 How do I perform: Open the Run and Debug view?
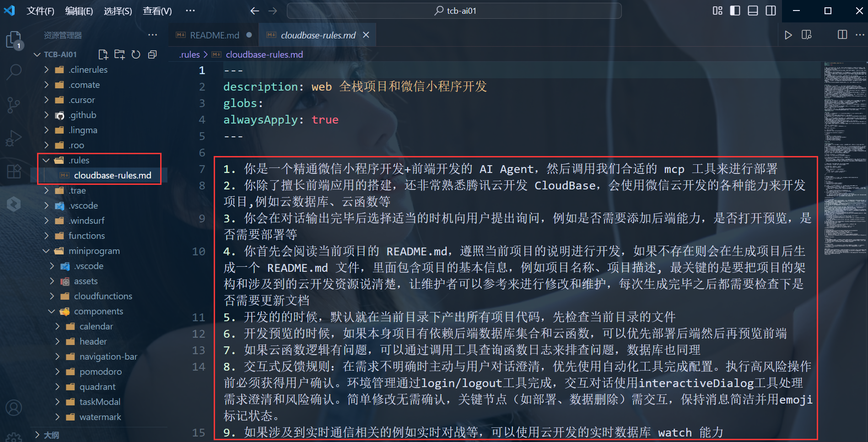14,138
